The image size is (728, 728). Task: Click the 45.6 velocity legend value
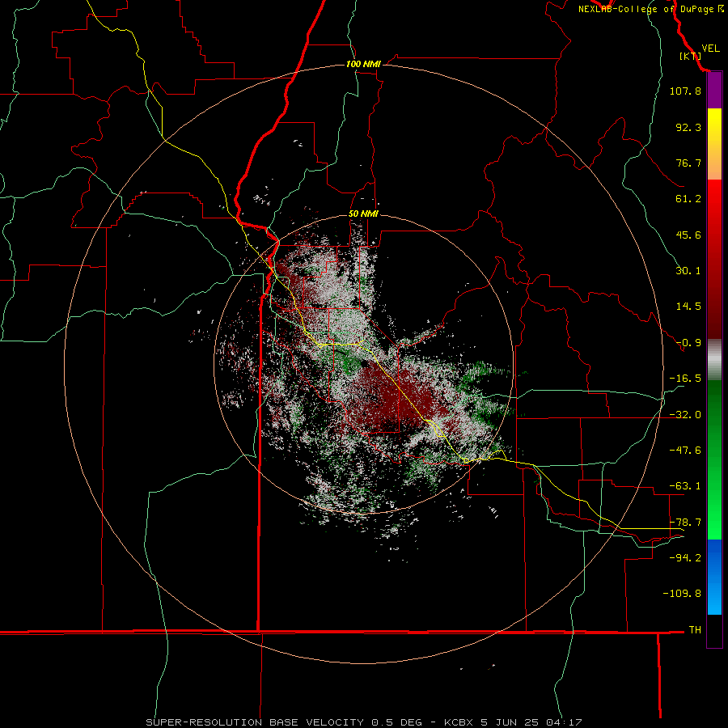[688, 235]
